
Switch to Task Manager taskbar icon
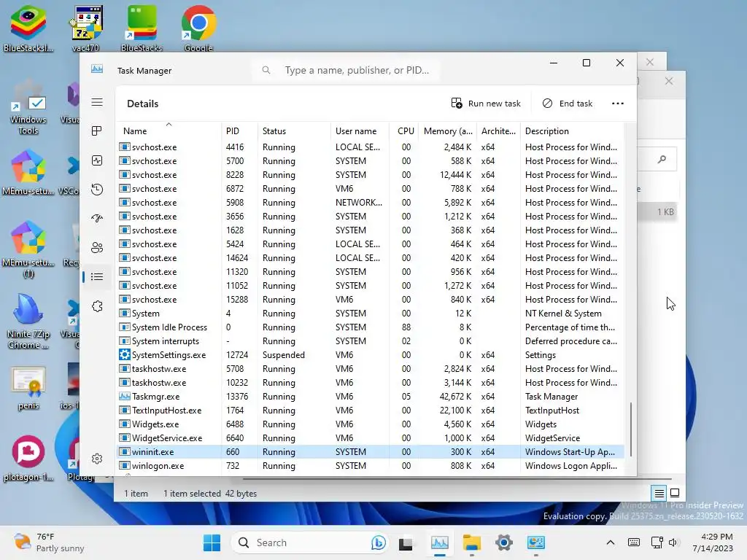point(440,542)
